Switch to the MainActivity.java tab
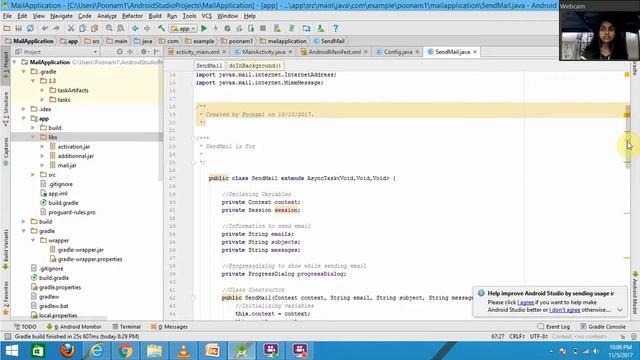 click(263, 52)
